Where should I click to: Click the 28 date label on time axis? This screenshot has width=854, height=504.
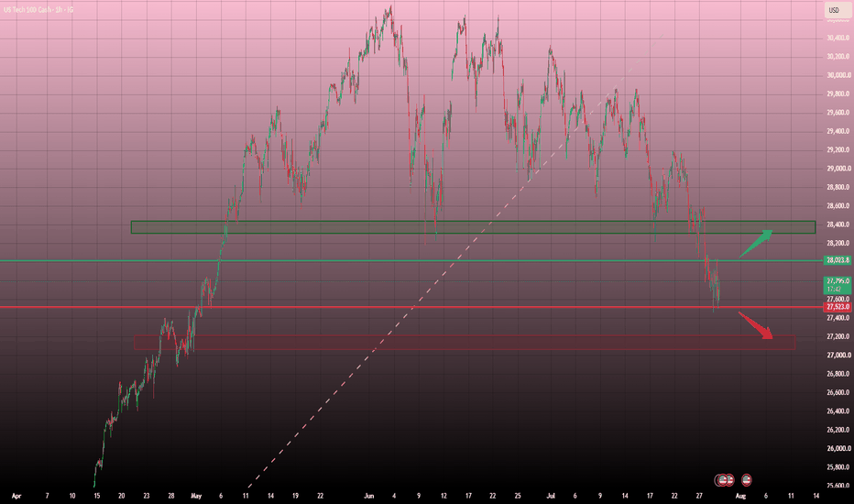pos(171,496)
